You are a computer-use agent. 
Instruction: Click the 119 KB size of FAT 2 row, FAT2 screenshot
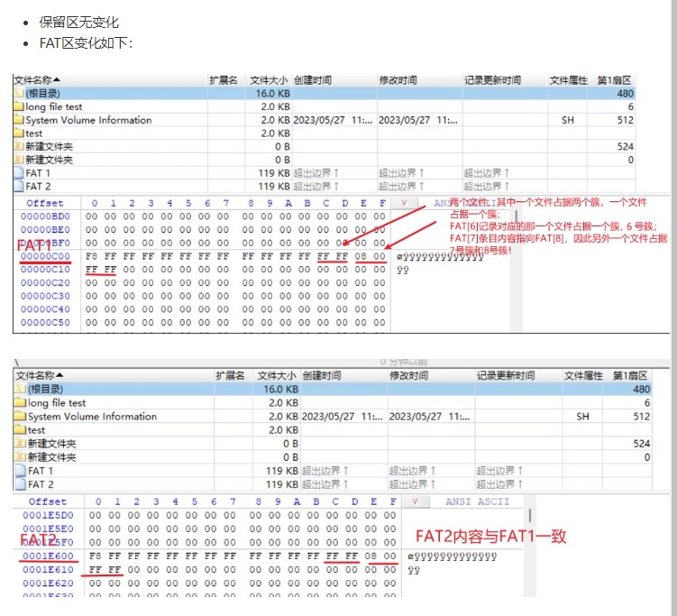pos(282,484)
